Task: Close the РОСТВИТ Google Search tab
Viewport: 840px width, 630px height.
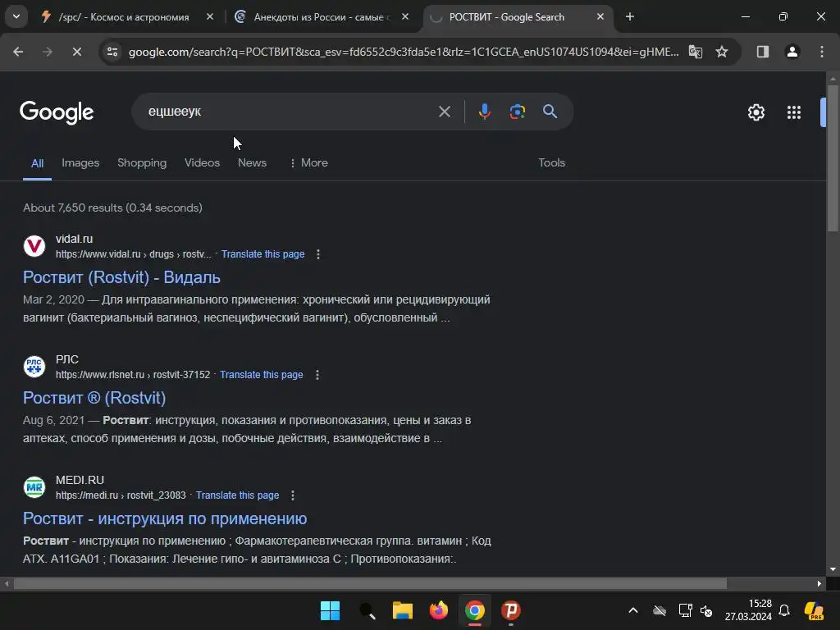Action: coord(600,17)
